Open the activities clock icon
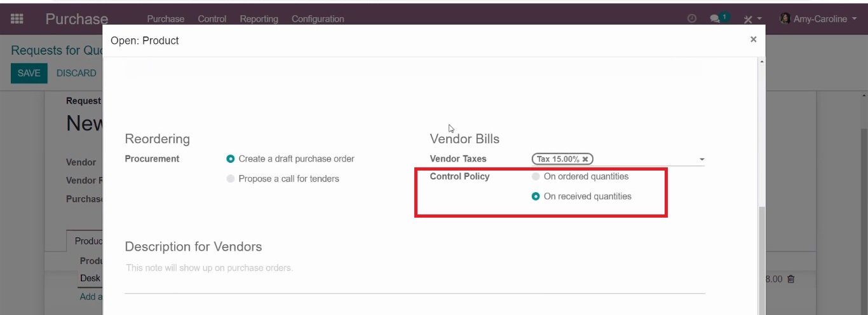 (x=692, y=19)
